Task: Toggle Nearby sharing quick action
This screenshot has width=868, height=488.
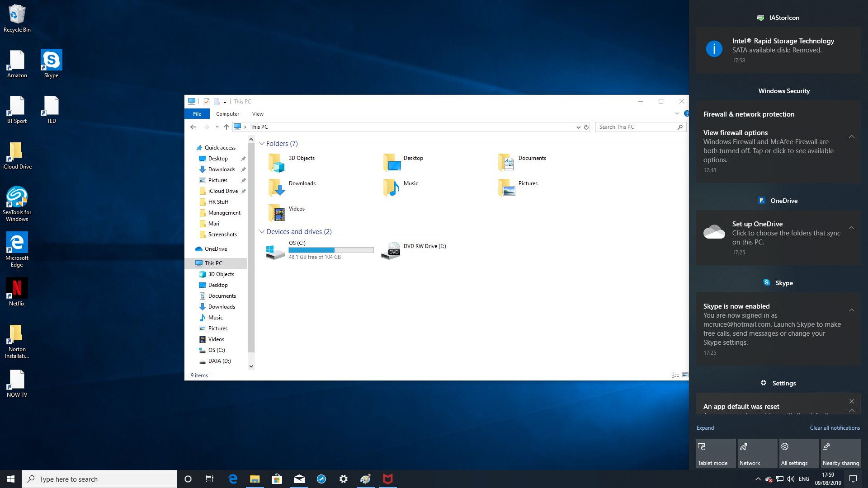Action: coord(840,454)
